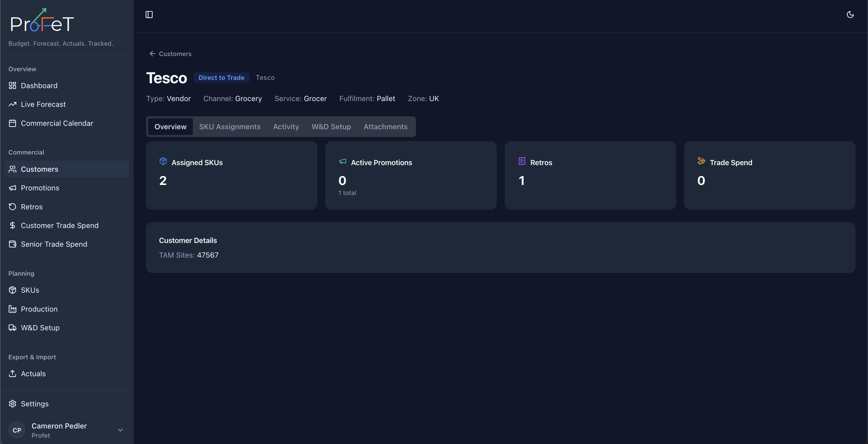Viewport: 868px width, 444px height.
Task: Select the Overview tab
Action: point(170,126)
